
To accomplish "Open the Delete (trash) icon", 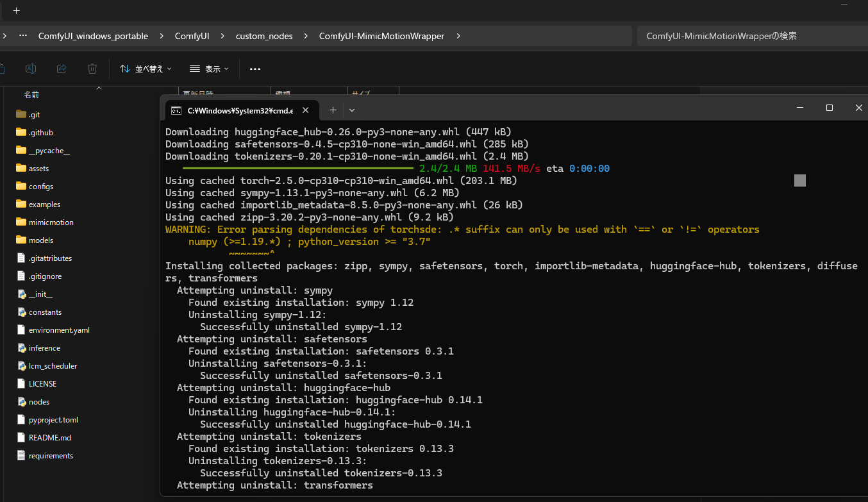I will 92,69.
